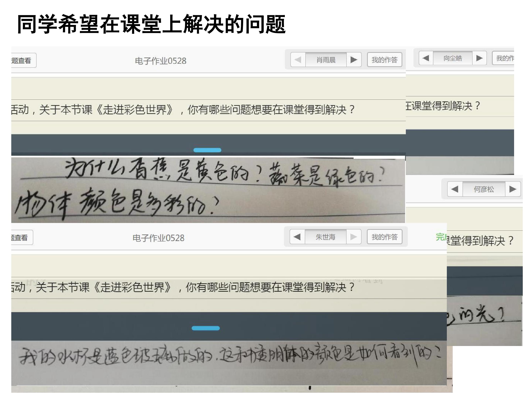Open 我的作答 beside 肖雨晨
The height and width of the screenshot is (399, 532).
coord(384,60)
